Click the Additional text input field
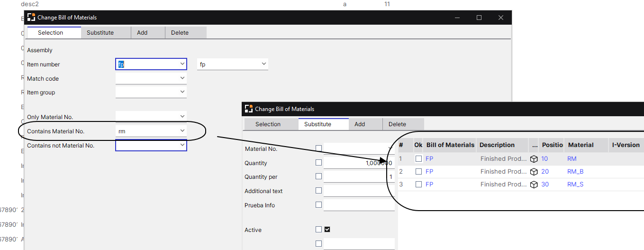 click(359, 191)
